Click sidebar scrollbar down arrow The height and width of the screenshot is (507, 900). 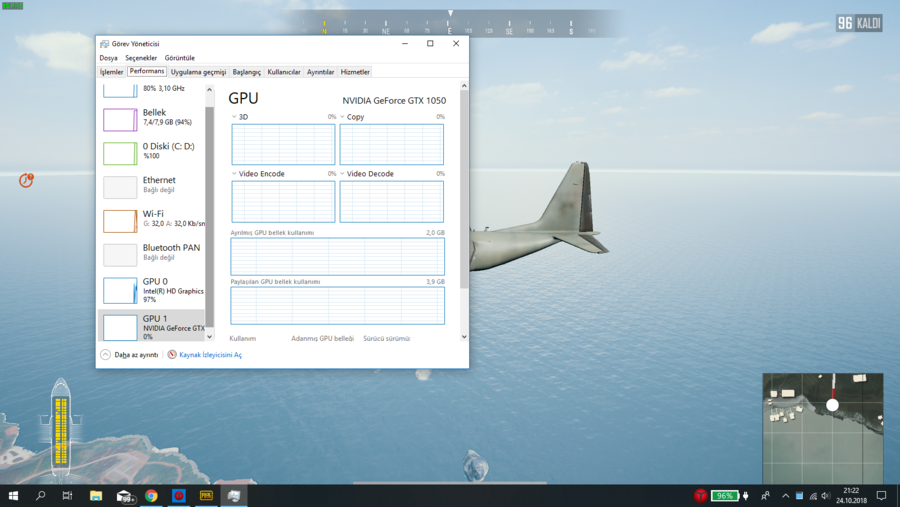[x=210, y=337]
